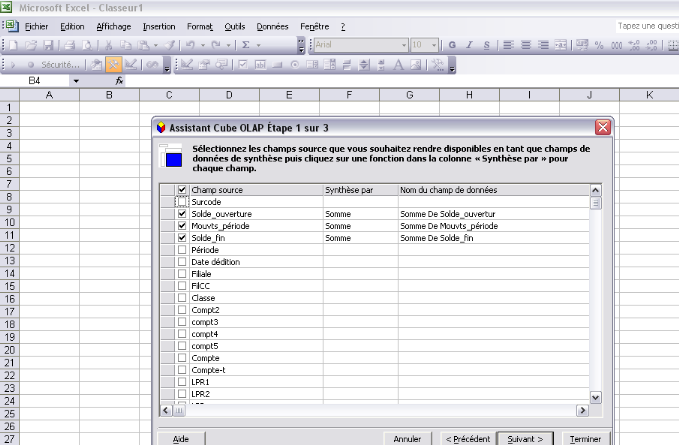Open the Insertion menu
Image resolution: width=679 pixels, height=445 pixels.
pyautogui.click(x=158, y=26)
